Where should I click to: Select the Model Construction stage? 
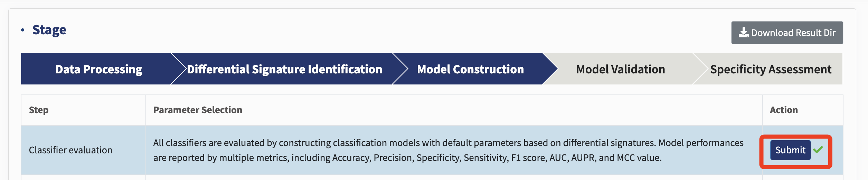pos(470,69)
